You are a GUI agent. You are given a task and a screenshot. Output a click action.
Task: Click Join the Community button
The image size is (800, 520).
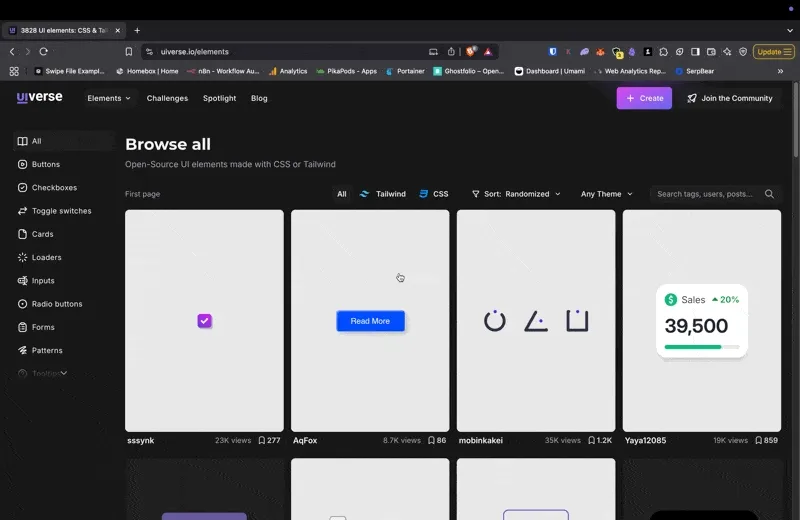click(729, 98)
